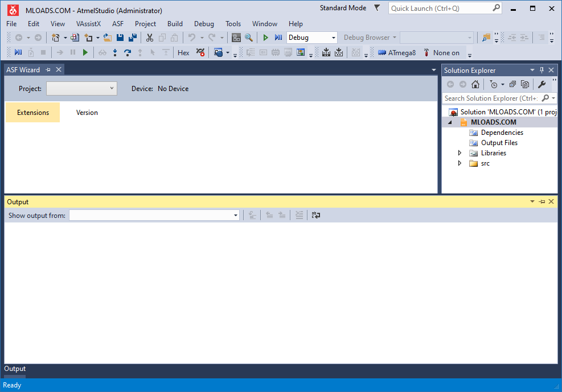Open the VAssistX menu
The image size is (562, 392).
point(88,24)
